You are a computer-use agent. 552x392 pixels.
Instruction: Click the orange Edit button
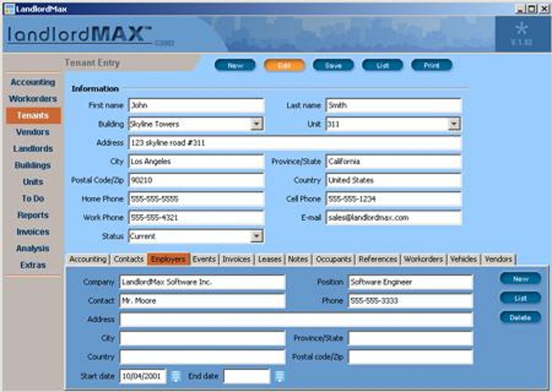(285, 65)
